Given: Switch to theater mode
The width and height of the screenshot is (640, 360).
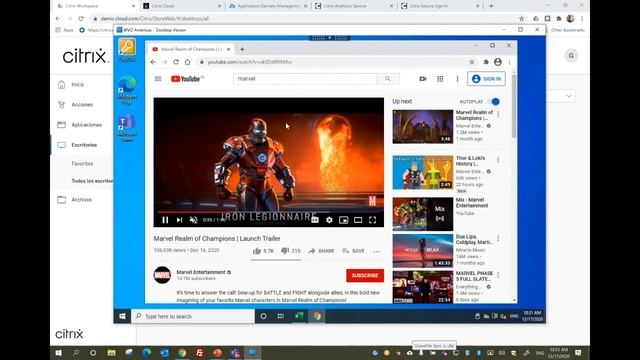Looking at the screenshot, I should [358, 220].
